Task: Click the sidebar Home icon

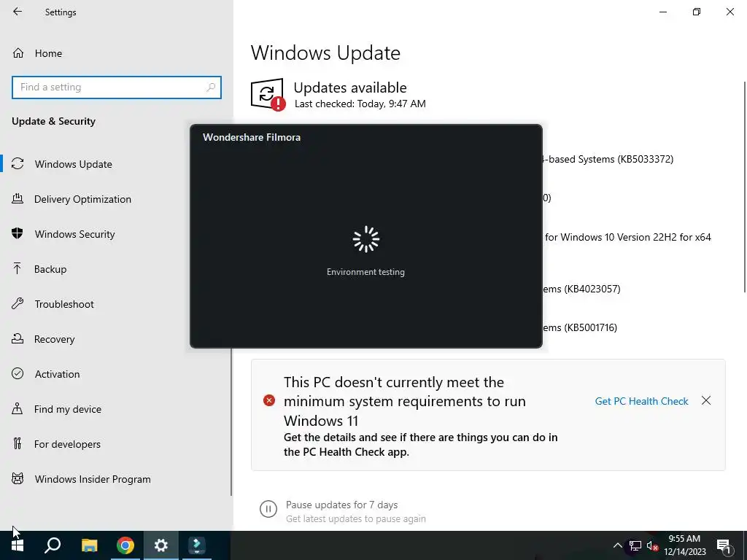Action: tap(18, 52)
